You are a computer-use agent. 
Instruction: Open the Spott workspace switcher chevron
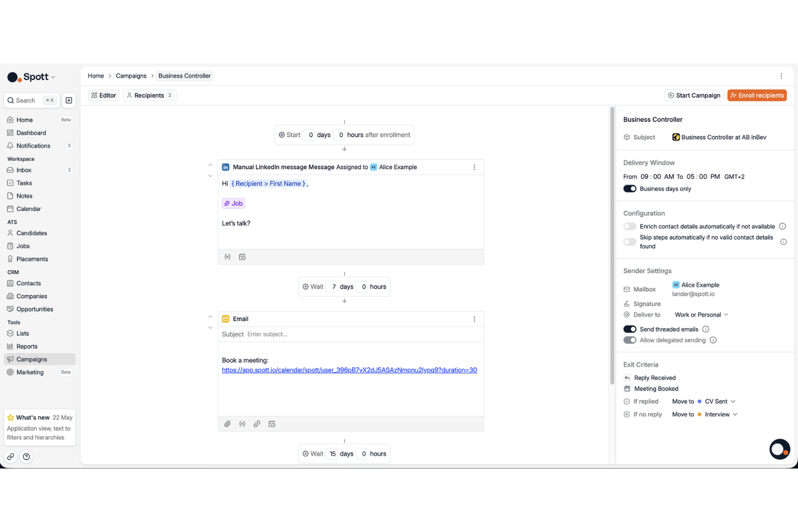pyautogui.click(x=53, y=78)
